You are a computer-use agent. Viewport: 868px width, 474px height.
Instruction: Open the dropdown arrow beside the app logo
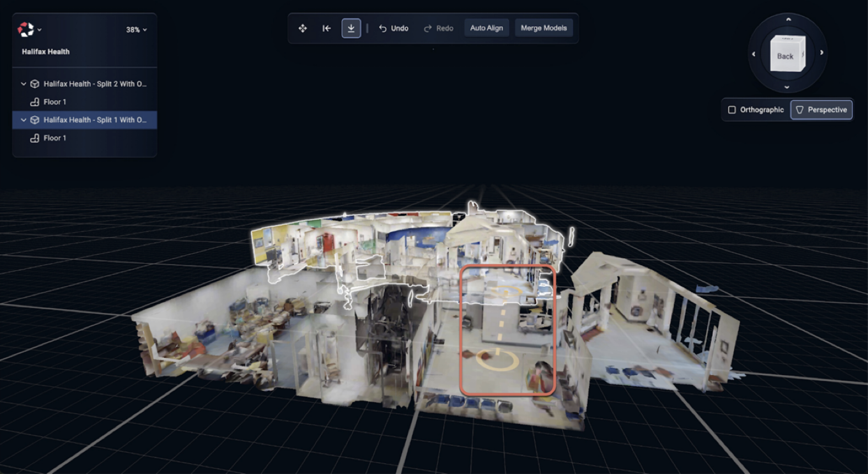coord(40,30)
